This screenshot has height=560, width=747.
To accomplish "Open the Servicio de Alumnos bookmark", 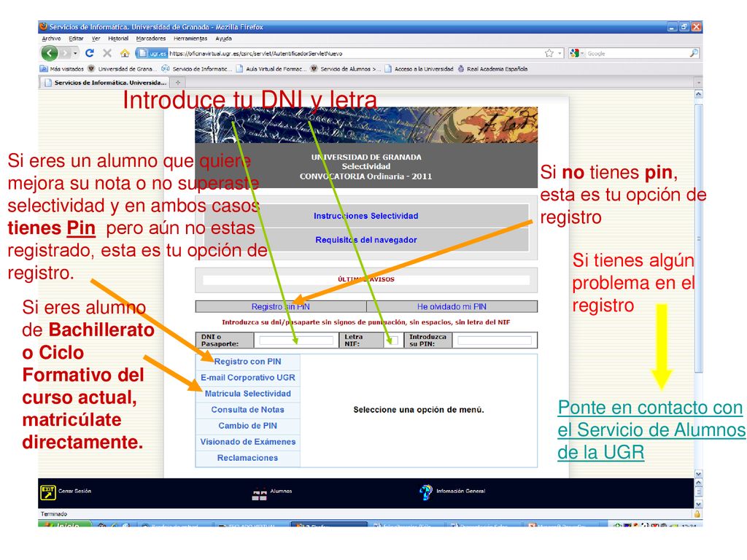I will (x=345, y=69).
